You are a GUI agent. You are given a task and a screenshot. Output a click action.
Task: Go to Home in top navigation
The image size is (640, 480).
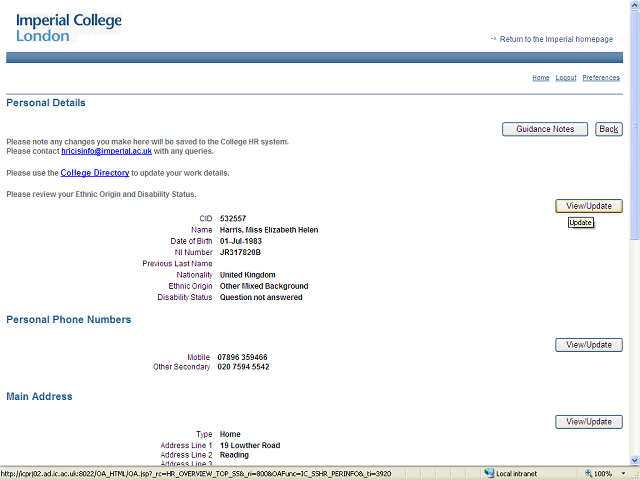click(x=540, y=78)
